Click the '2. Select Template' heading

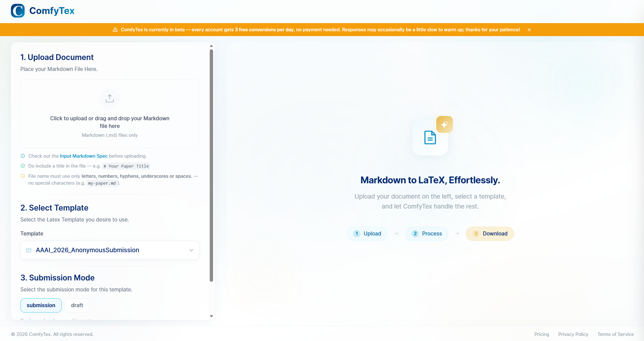pos(54,208)
